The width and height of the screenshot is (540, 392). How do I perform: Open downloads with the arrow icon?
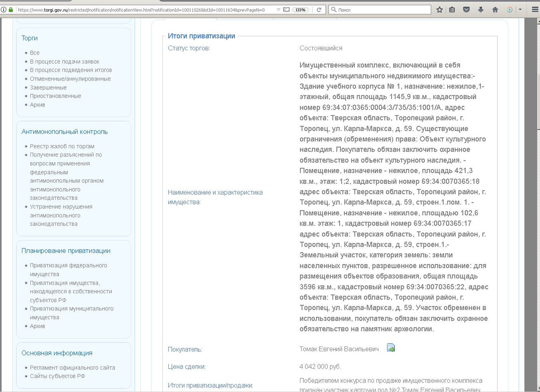pyautogui.click(x=481, y=9)
